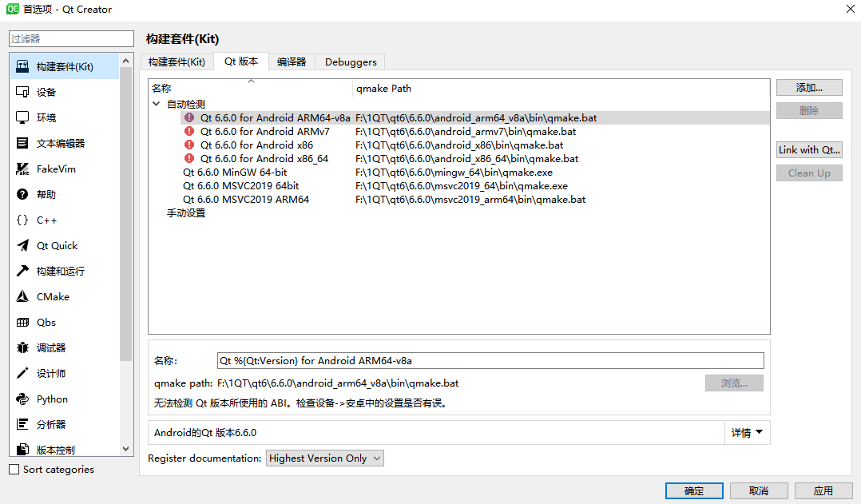Click the 名称 version name text field
861x504 pixels.
point(490,361)
